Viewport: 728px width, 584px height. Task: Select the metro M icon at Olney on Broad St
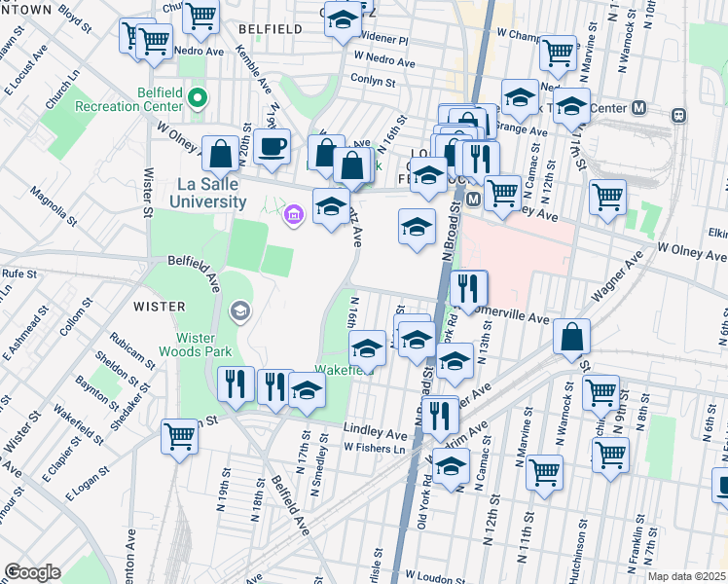click(473, 201)
